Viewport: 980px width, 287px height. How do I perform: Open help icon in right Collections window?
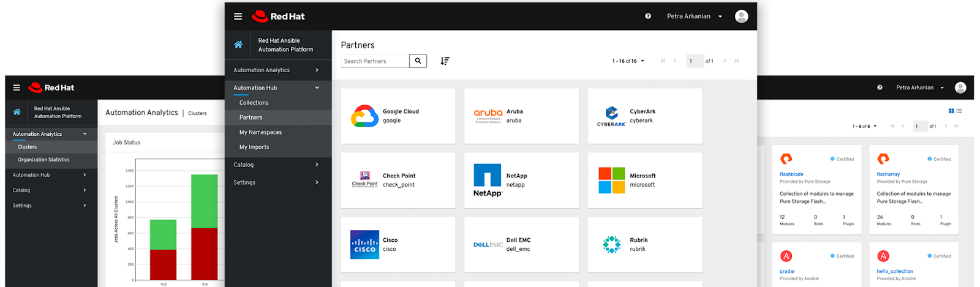pos(880,88)
